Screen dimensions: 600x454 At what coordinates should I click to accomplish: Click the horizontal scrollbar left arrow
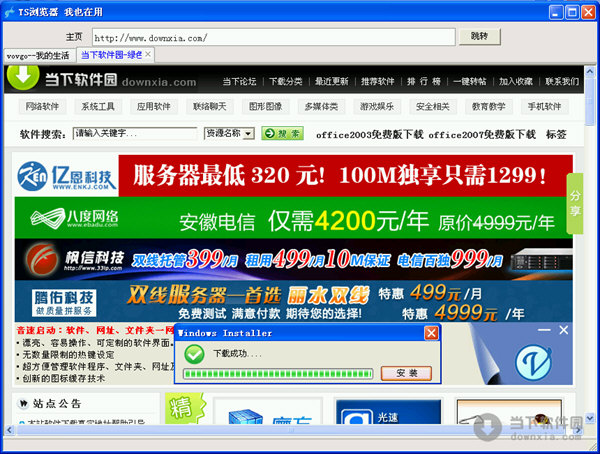click(10, 430)
